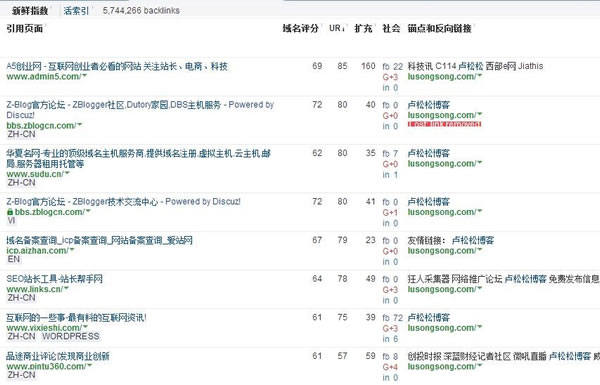The height and width of the screenshot is (385, 600).
Task: Expand dropdown arrow beside bbs.zblogcn.com in ZBlogger社区 row
Action: pos(79,125)
